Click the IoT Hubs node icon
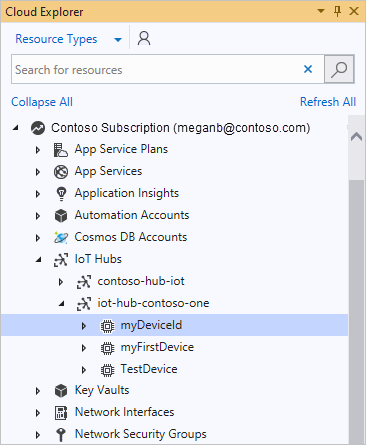Screen dimensions: 366x445 pyautogui.click(x=61, y=260)
